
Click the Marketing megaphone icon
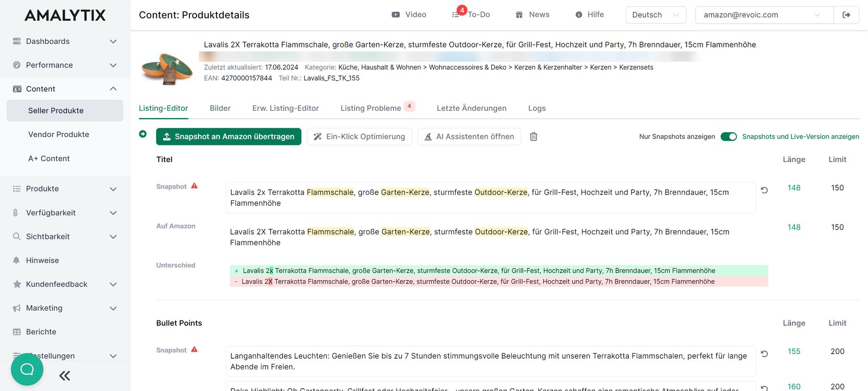(x=17, y=308)
